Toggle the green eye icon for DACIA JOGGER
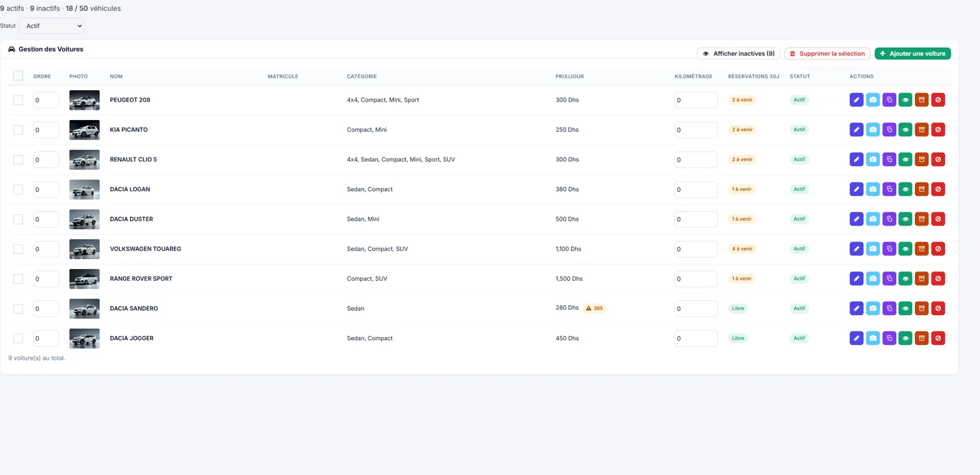The width and height of the screenshot is (980, 475). (905, 338)
